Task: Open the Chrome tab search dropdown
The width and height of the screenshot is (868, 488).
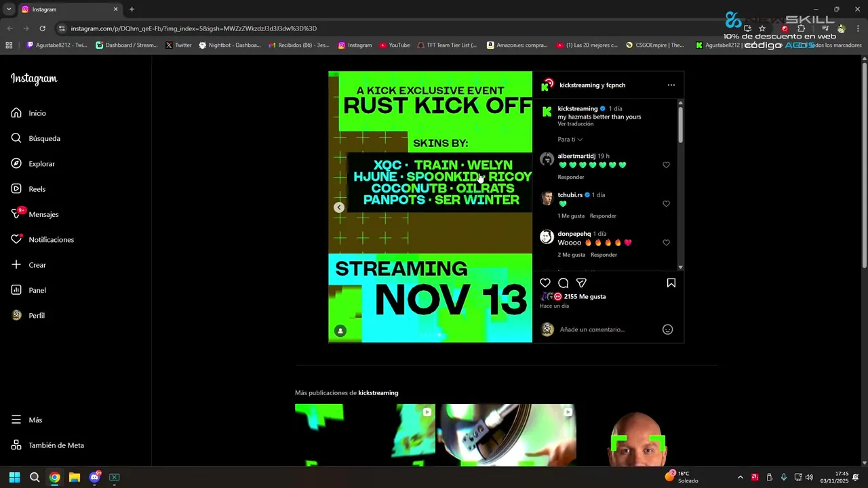Action: pyautogui.click(x=8, y=9)
